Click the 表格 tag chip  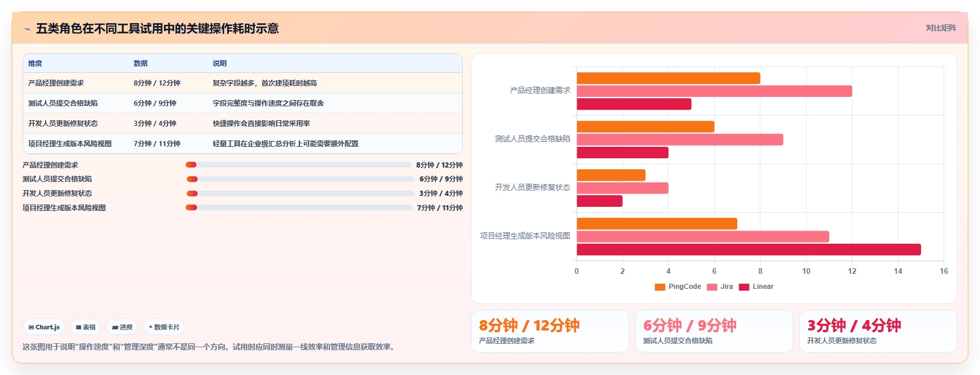click(x=86, y=327)
